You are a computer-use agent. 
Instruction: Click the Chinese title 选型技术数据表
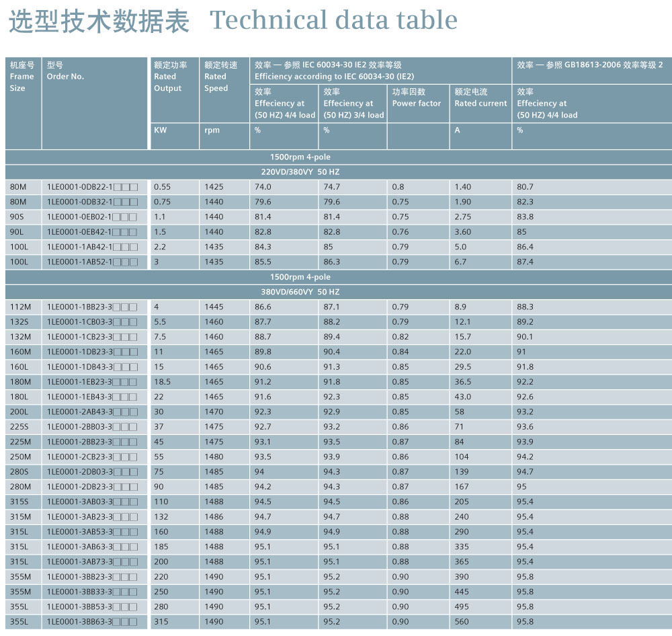[x=99, y=21]
